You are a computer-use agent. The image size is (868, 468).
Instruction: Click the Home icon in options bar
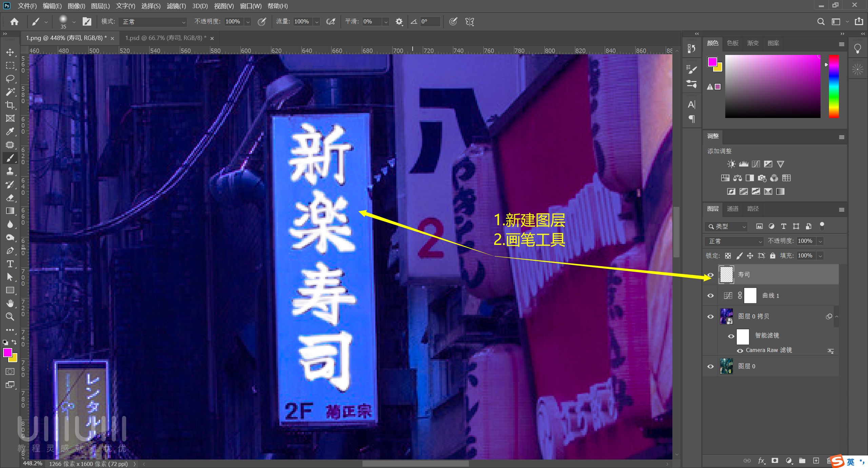click(x=14, y=22)
